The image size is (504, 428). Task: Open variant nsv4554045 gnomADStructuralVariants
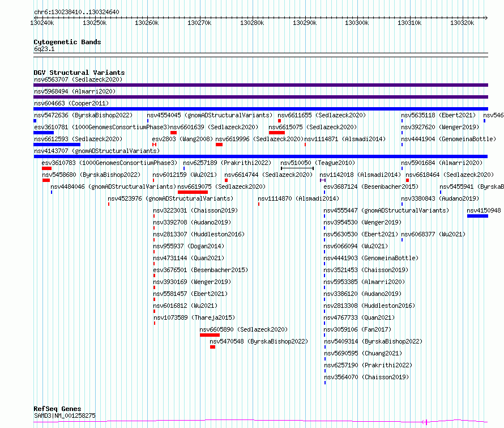210,115
